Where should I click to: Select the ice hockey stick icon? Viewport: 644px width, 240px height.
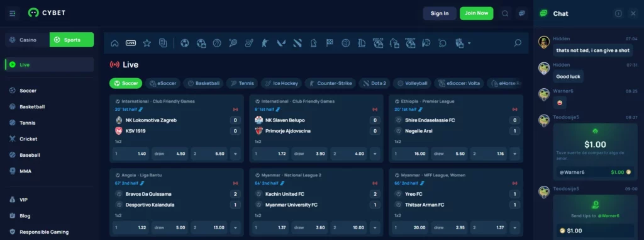click(249, 43)
